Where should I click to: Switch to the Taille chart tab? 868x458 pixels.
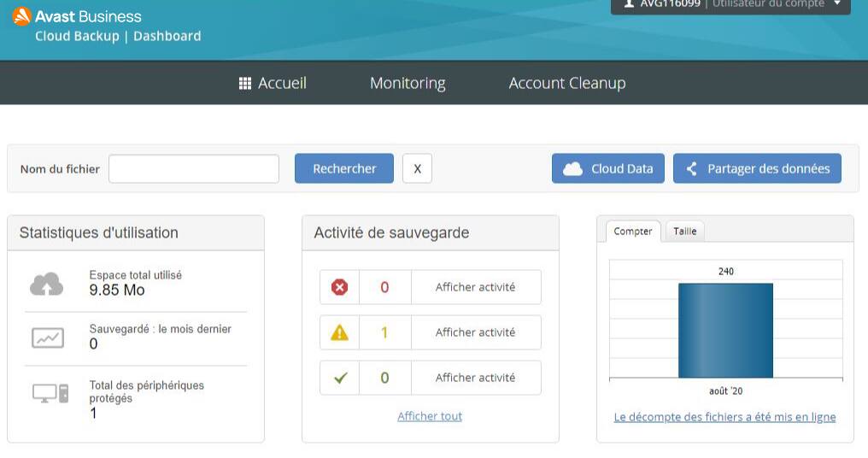[x=684, y=232]
